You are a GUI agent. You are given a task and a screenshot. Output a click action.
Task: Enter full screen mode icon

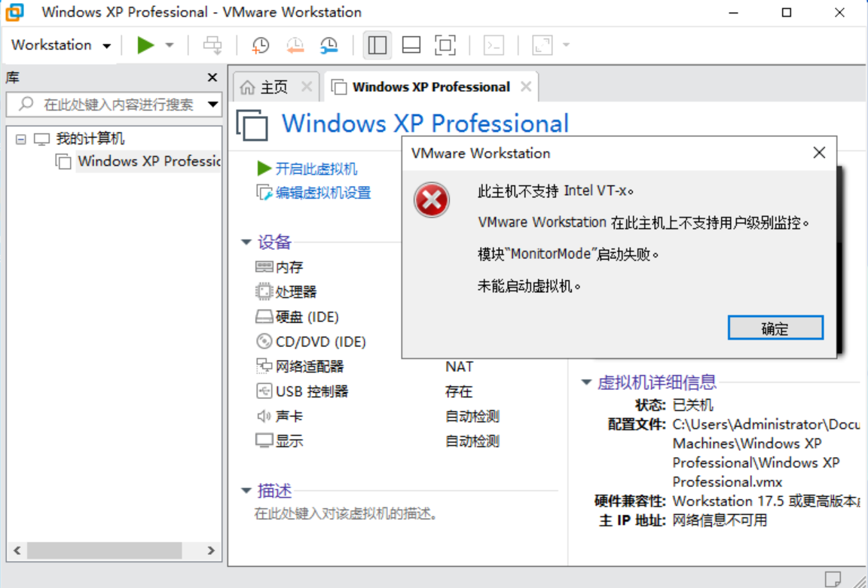point(445,45)
